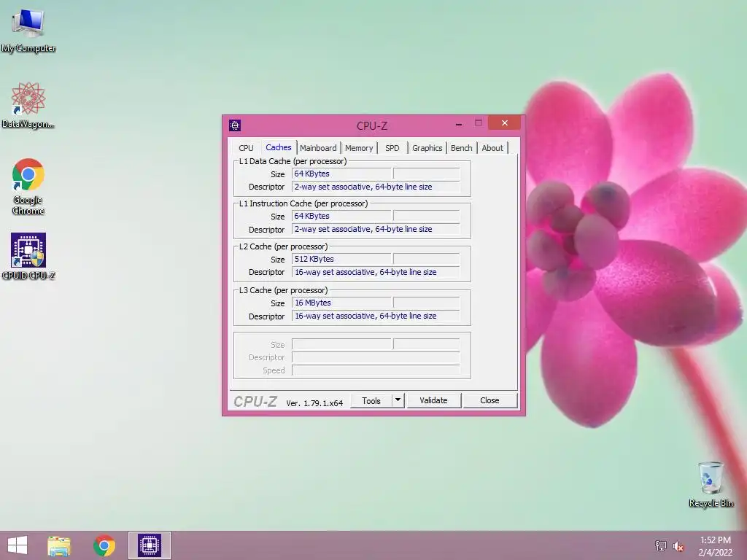Image resolution: width=747 pixels, height=560 pixels.
Task: Open the Graphics tab
Action: click(427, 148)
